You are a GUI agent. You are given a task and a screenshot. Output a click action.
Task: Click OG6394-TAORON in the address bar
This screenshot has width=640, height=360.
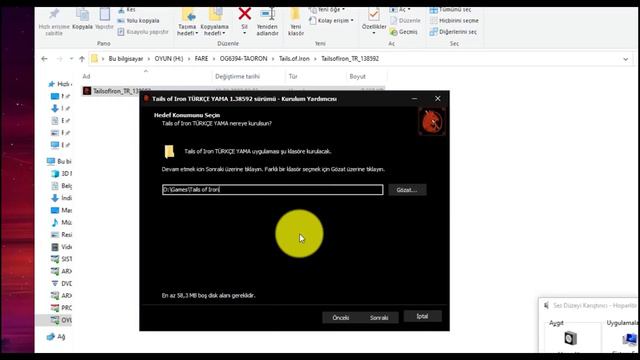pos(243,59)
